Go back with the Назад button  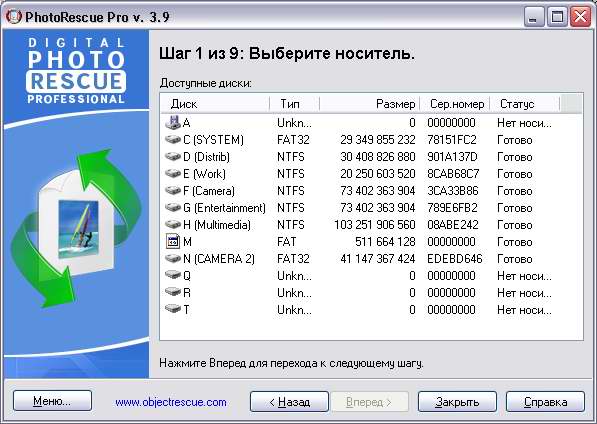(289, 402)
